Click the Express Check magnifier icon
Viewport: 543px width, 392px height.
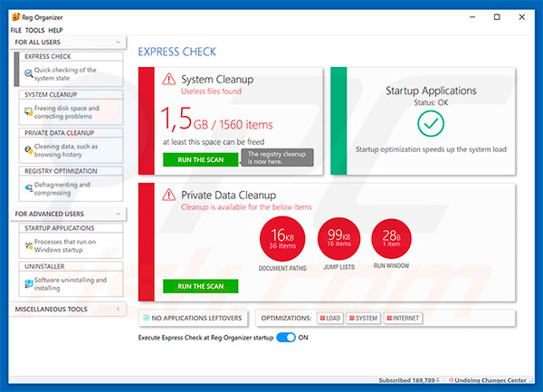coord(28,73)
